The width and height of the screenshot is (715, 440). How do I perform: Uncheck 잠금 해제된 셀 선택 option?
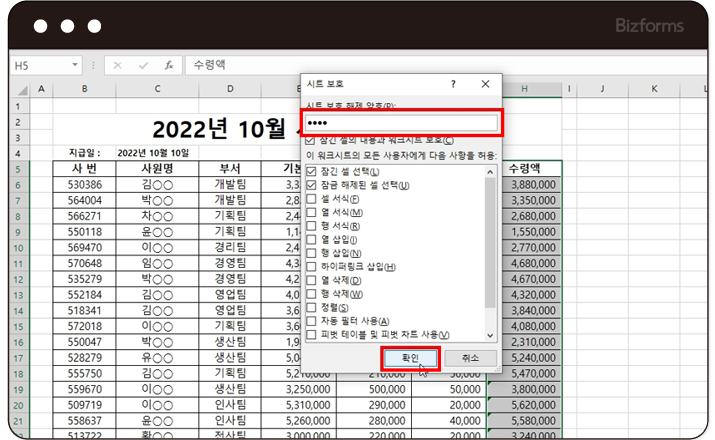click(x=312, y=186)
